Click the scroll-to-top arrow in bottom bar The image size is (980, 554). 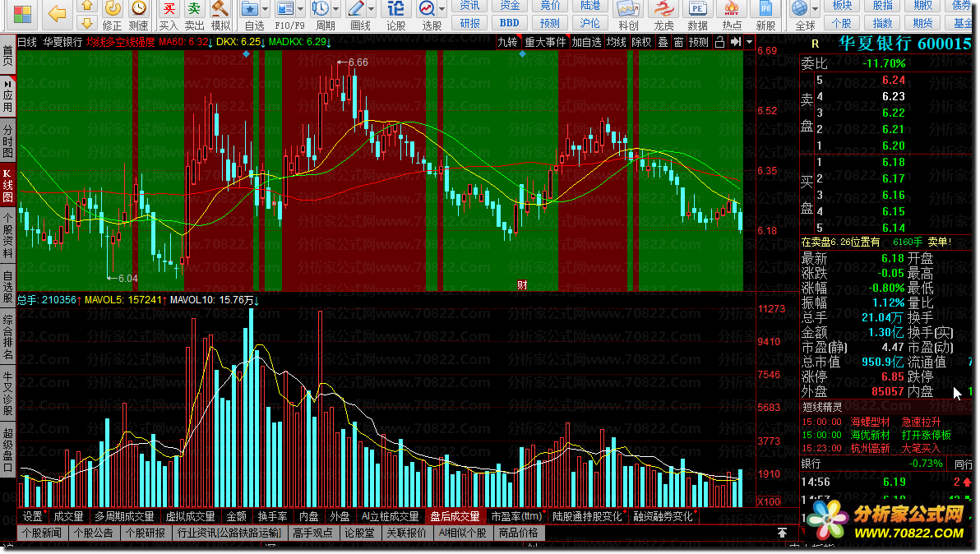point(782,532)
